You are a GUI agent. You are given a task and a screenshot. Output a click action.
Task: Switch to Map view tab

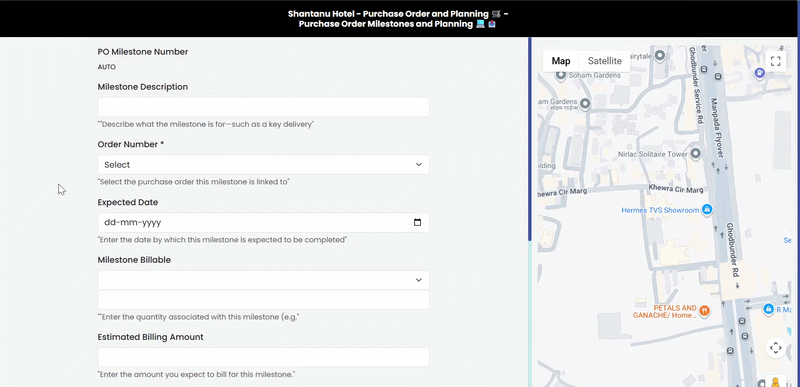[561, 61]
